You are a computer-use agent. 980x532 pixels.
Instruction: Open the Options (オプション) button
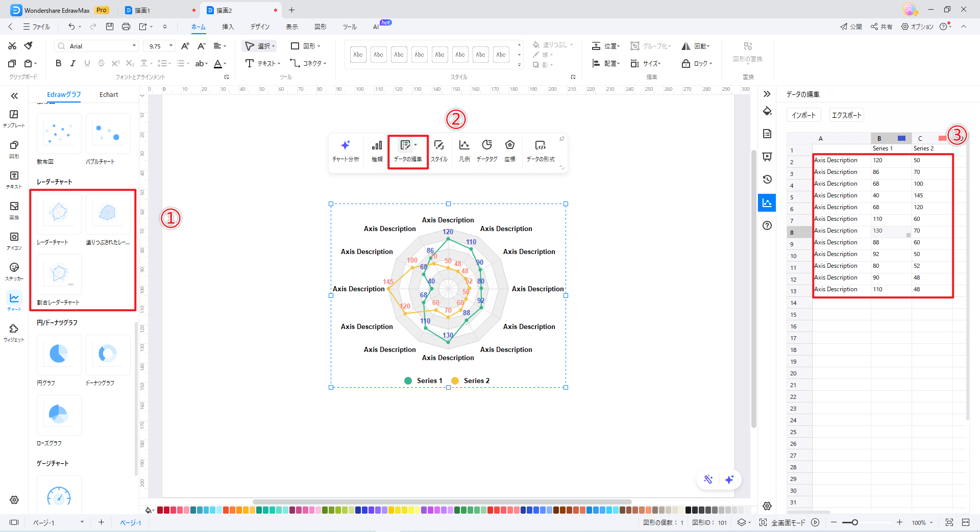tap(917, 27)
